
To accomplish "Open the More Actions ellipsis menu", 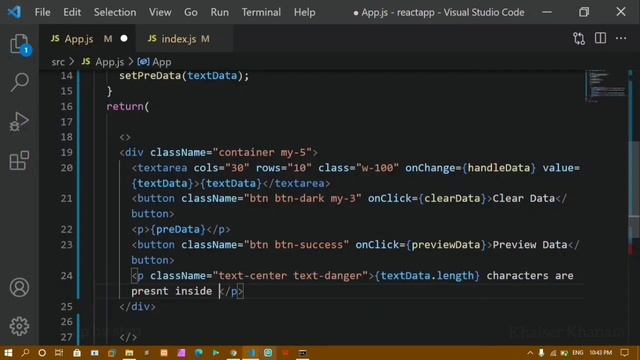I will pyautogui.click(x=621, y=38).
